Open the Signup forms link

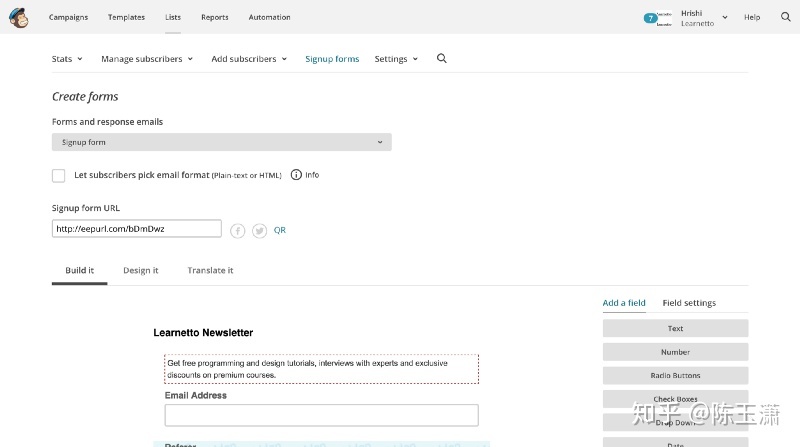tap(332, 59)
